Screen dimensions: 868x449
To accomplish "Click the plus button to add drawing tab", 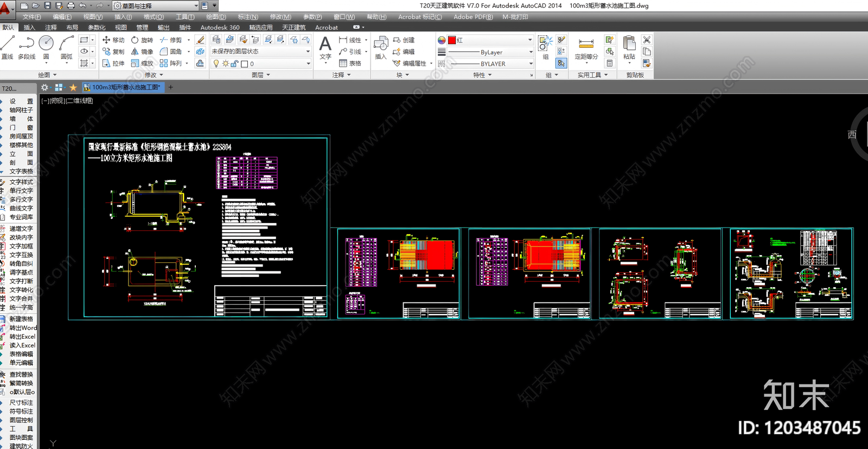I will point(171,87).
